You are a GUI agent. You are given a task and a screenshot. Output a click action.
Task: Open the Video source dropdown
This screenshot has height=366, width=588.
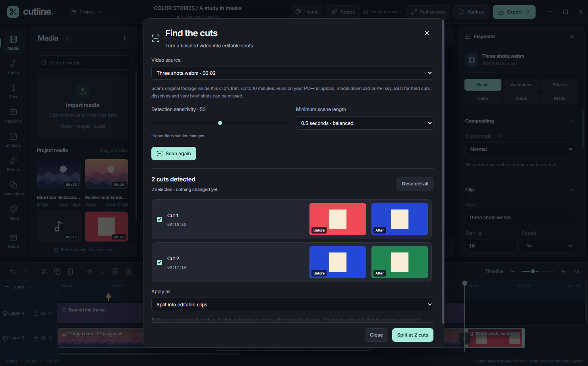[x=292, y=73]
